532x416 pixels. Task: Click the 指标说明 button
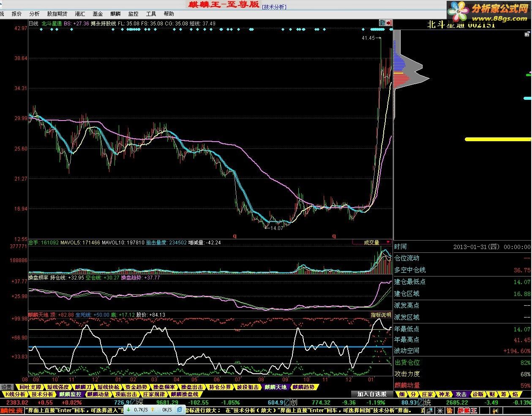(x=381, y=315)
